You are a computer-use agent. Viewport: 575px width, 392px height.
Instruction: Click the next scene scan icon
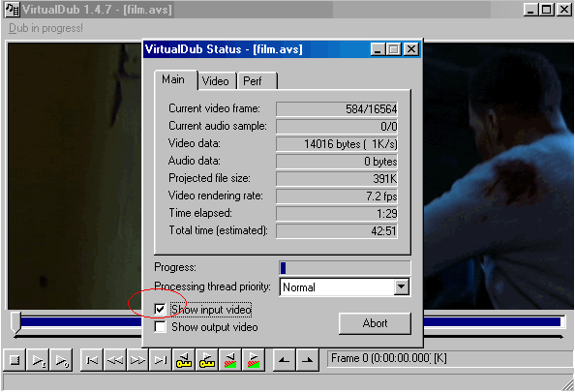254,360
